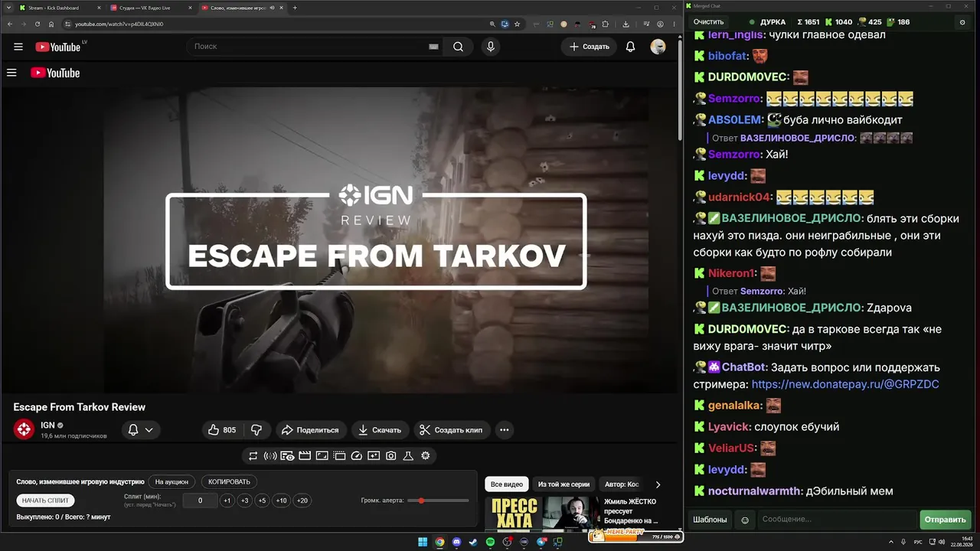This screenshot has height=551, width=980.
Task: Open the donatepay.ru link in chat
Action: pyautogui.click(x=845, y=384)
